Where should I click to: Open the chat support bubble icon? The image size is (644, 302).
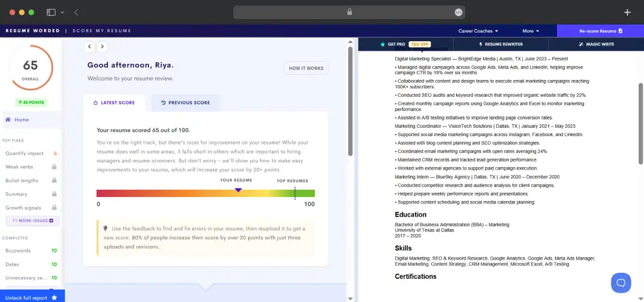tap(621, 283)
